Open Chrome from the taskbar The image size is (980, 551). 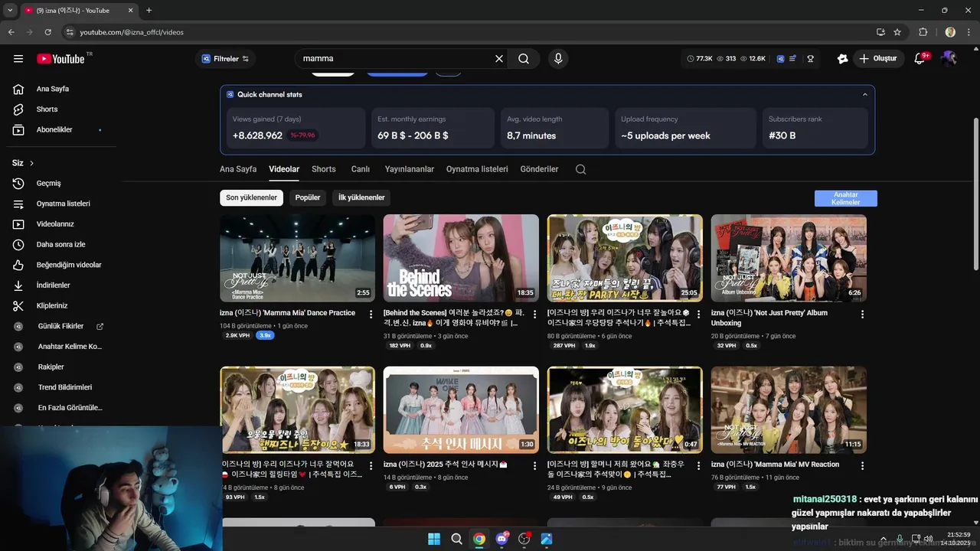click(x=479, y=539)
